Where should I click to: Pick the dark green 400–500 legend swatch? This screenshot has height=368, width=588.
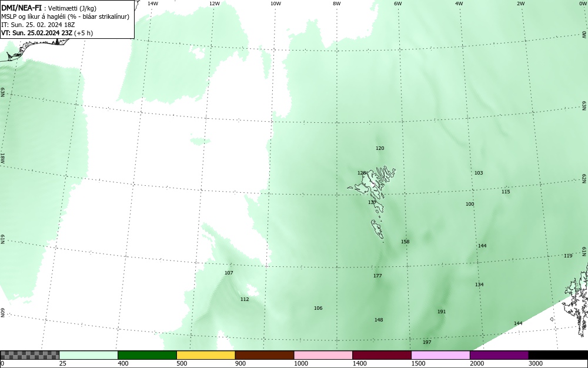coord(147,355)
